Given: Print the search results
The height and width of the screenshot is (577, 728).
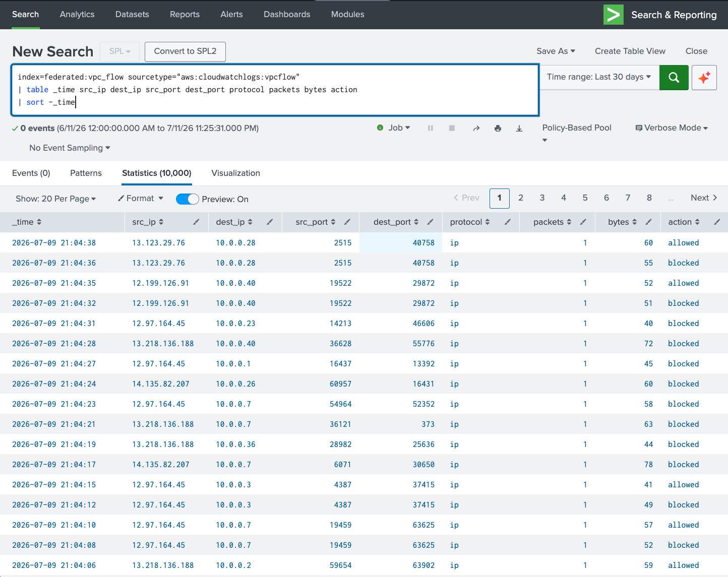Looking at the screenshot, I should tap(498, 129).
